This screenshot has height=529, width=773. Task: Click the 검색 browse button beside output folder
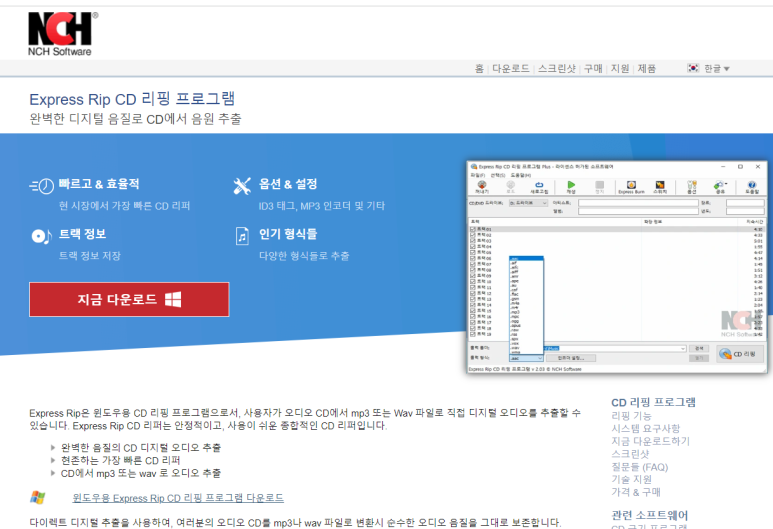coord(699,348)
